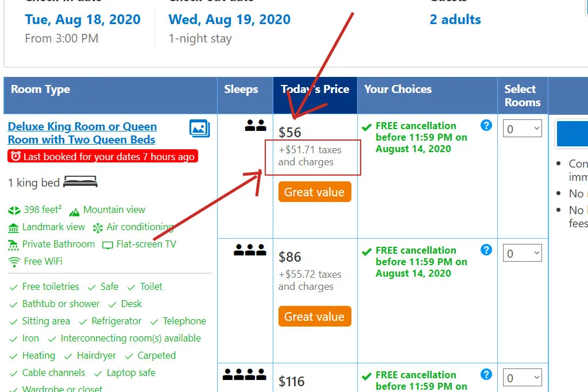This screenshot has width=588, height=392.
Task: Change the Wed, Aug 19, 2020 check-out date
Action: pyautogui.click(x=230, y=20)
